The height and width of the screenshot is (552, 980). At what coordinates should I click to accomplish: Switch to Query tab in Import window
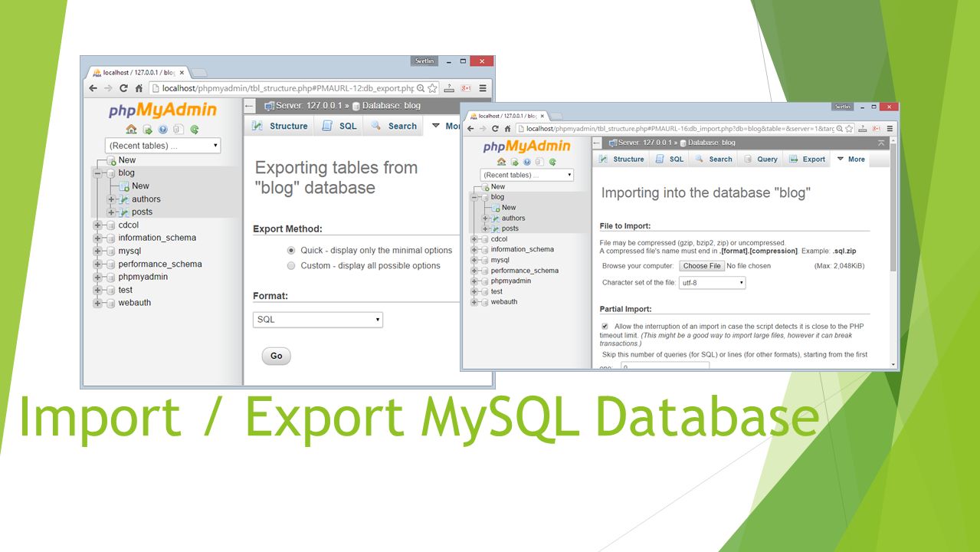coord(760,159)
